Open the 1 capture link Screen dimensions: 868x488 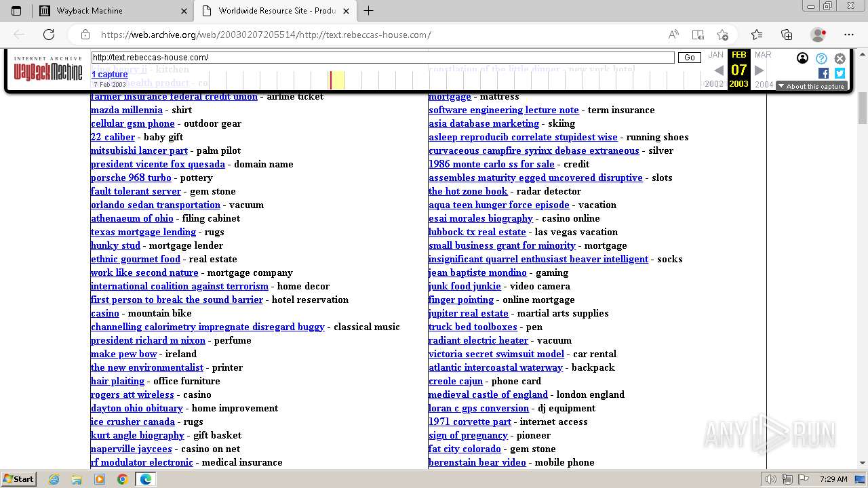click(x=110, y=75)
